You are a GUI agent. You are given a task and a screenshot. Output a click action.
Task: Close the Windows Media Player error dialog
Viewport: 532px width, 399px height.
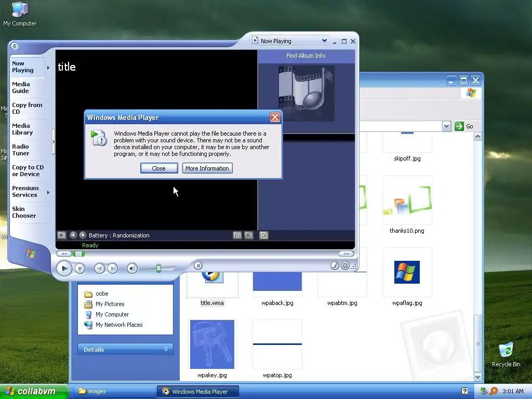[x=159, y=168]
